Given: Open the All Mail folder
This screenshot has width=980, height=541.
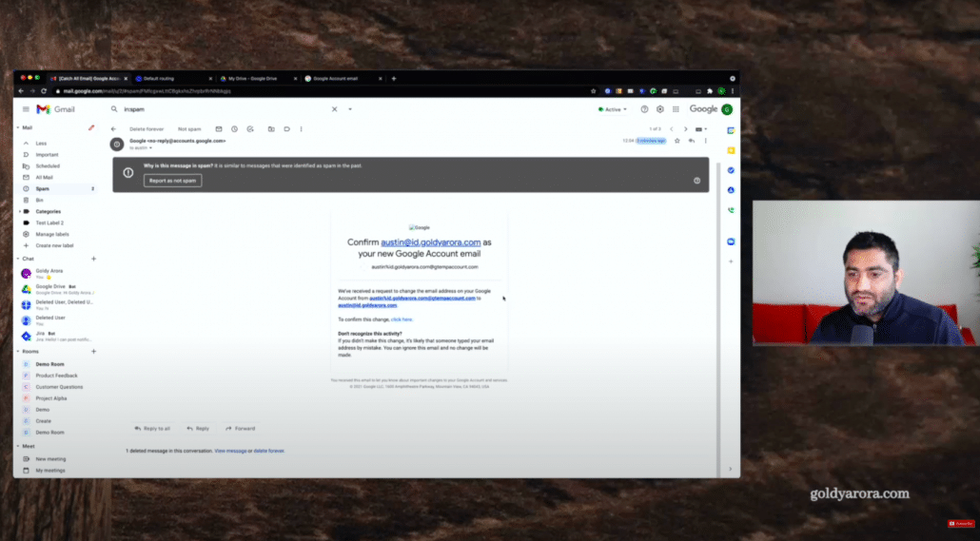Looking at the screenshot, I should click(x=45, y=178).
